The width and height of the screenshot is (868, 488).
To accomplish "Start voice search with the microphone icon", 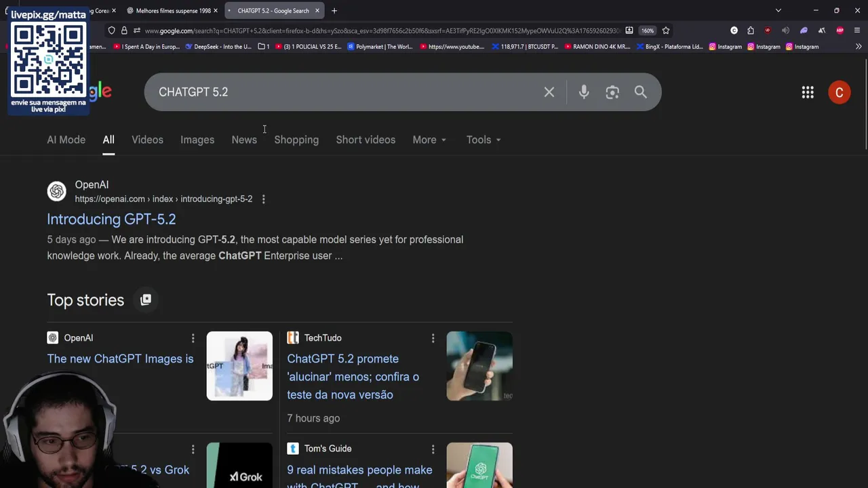I will (584, 92).
